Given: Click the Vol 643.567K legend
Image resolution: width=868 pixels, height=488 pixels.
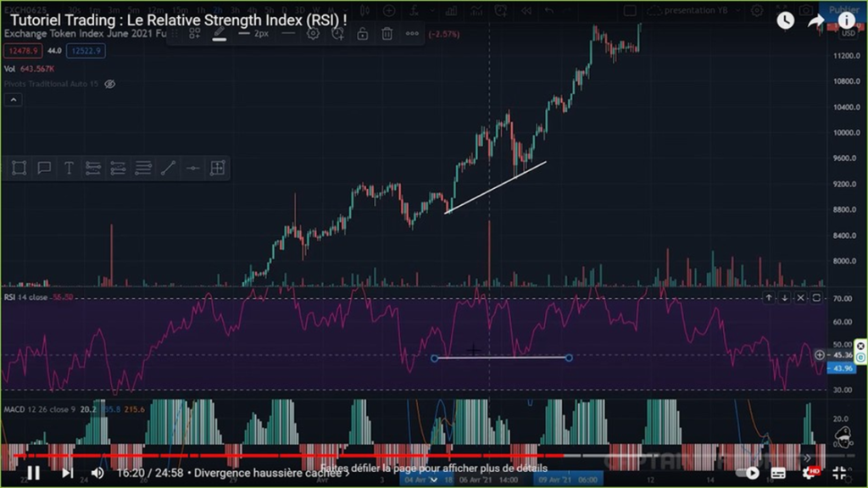Looking at the screenshot, I should point(29,69).
